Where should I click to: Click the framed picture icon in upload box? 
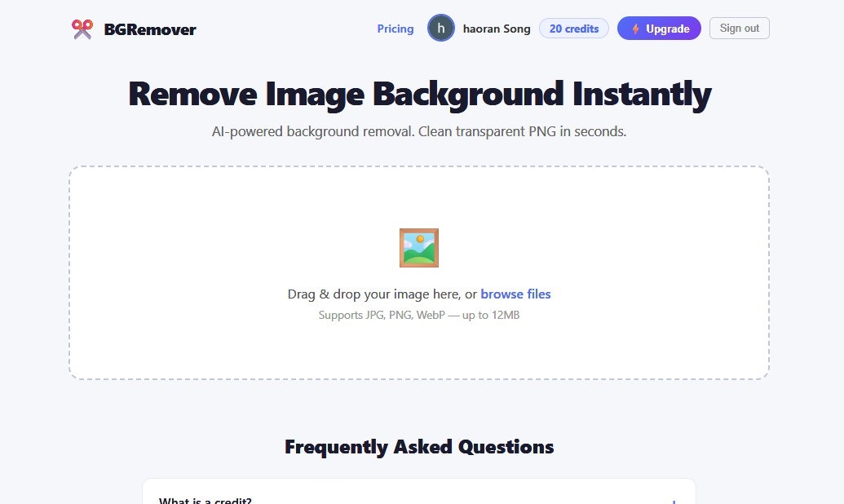419,246
